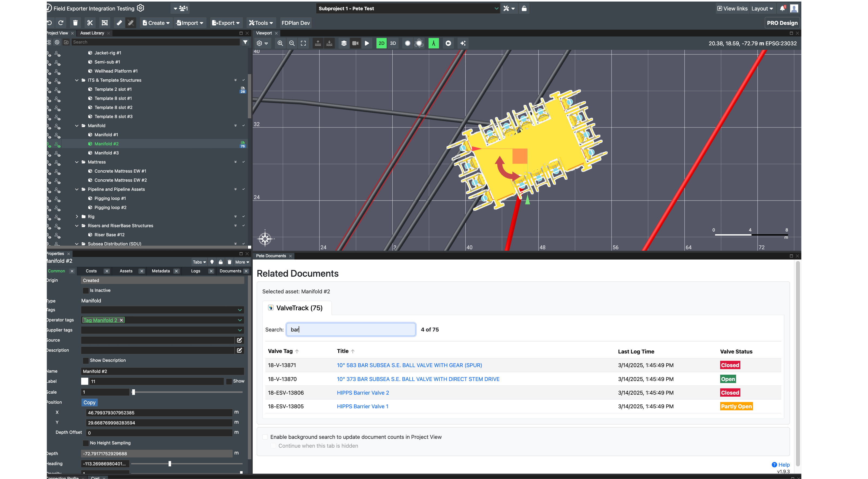Click the sparkles icon in viewport toolbar
The image size is (868, 479).
click(463, 43)
